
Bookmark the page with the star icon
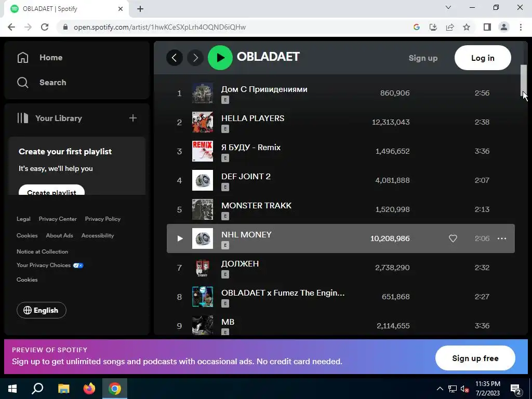pos(467,27)
